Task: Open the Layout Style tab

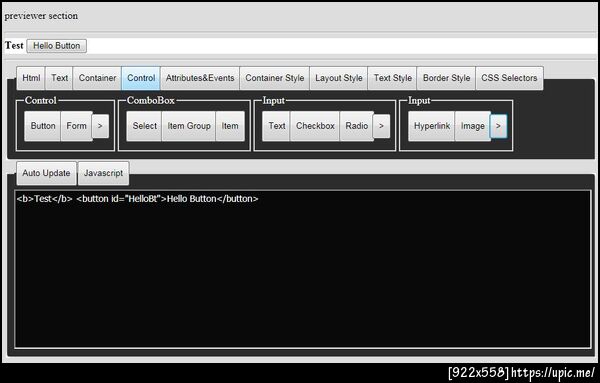Action: [x=339, y=78]
